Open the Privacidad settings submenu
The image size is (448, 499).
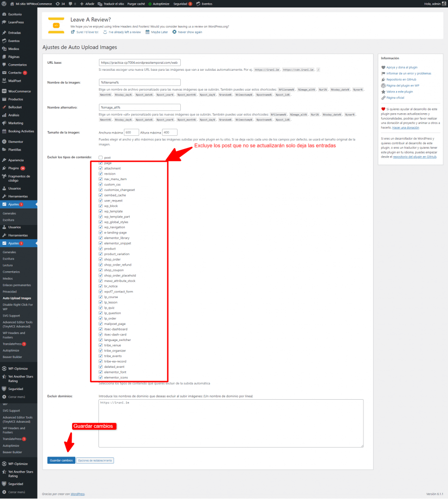click(10, 292)
